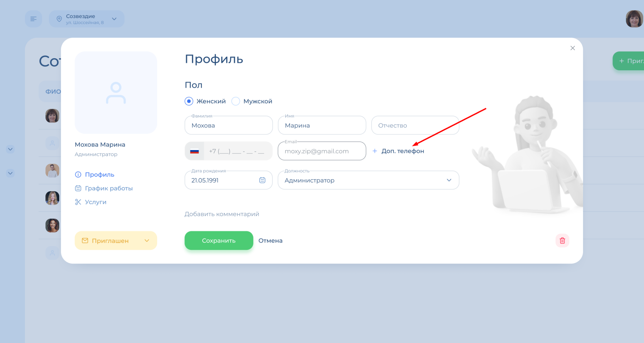Open the calendar picker in birth date field

(x=262, y=180)
